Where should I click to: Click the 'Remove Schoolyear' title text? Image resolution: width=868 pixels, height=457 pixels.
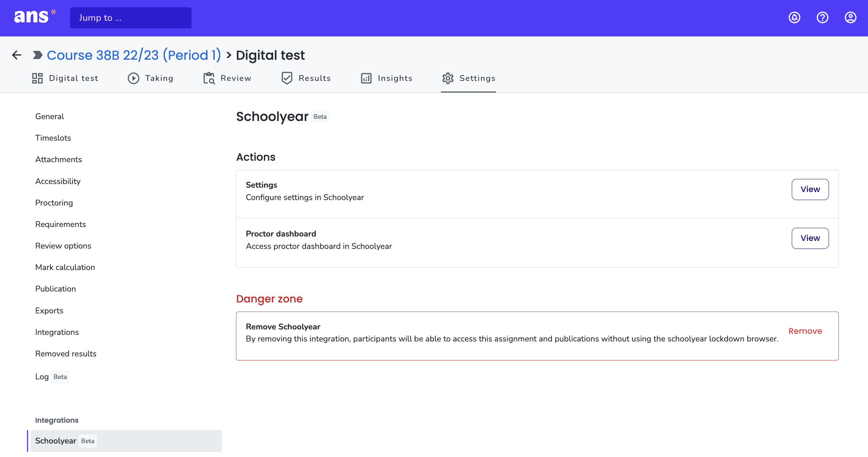(283, 327)
